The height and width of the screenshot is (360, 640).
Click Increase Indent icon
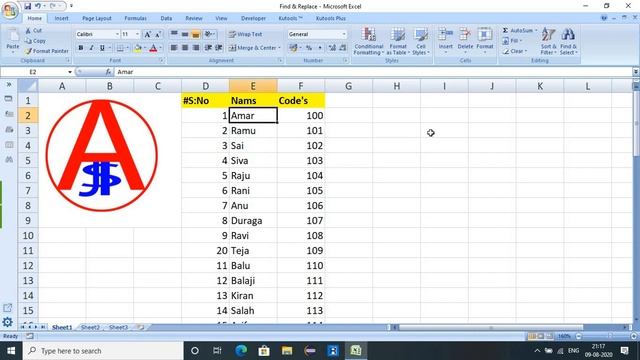[x=219, y=48]
